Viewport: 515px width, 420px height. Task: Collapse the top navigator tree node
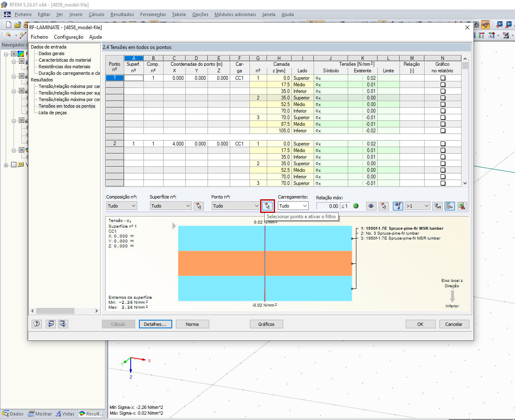[x=6, y=54]
